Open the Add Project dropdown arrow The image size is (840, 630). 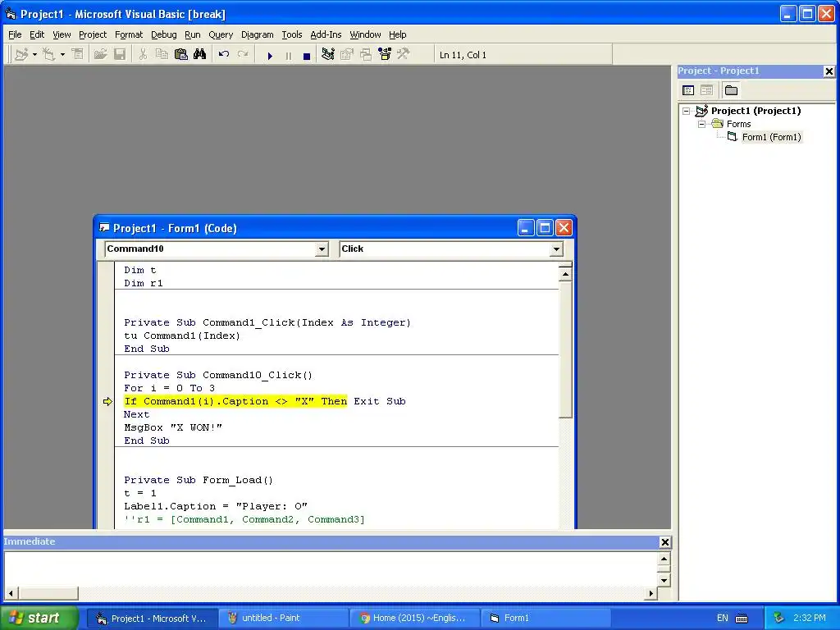(34, 55)
